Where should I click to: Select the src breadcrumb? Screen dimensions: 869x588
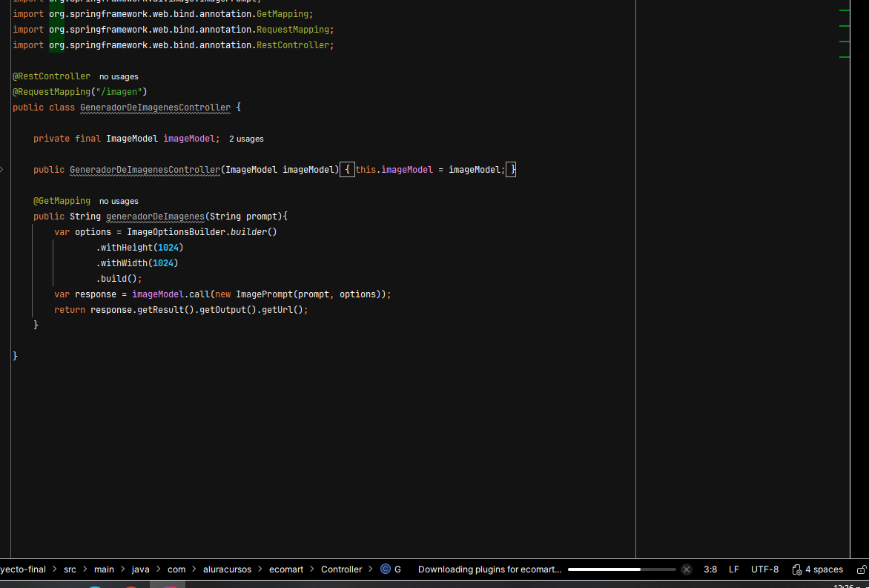point(70,569)
